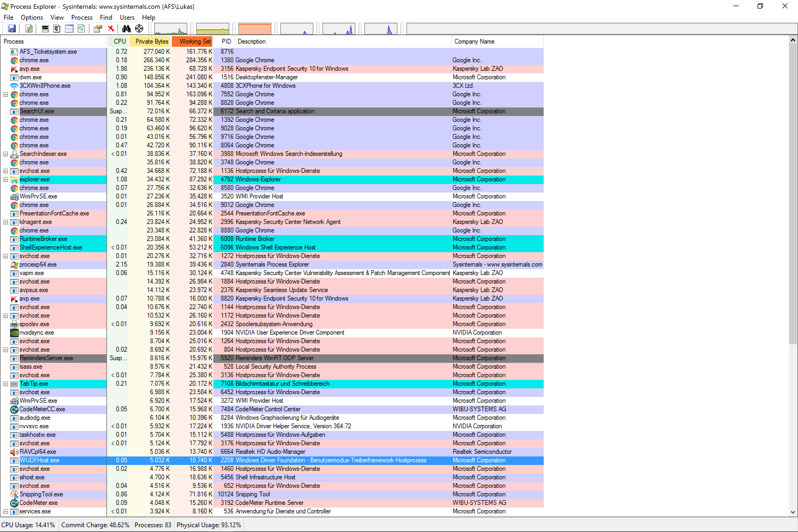Click the Refresh Now toolbar icon
This screenshot has width=798, height=532.
[29, 29]
